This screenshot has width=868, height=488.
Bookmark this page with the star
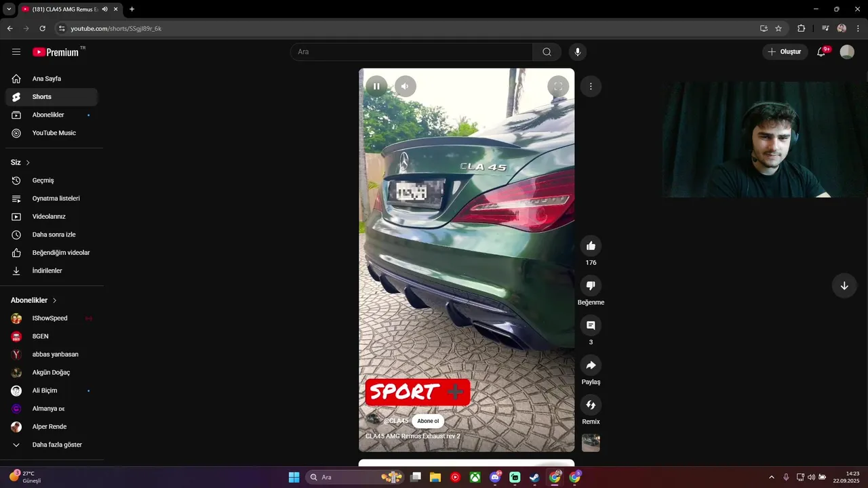point(778,28)
